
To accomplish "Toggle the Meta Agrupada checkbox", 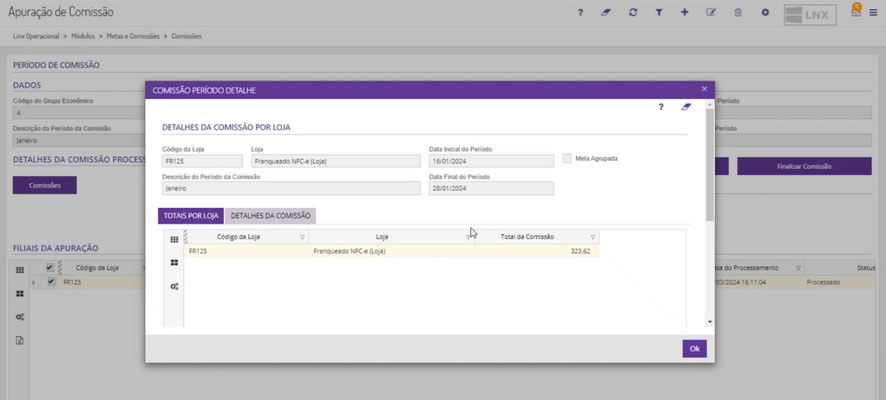I will [x=567, y=159].
